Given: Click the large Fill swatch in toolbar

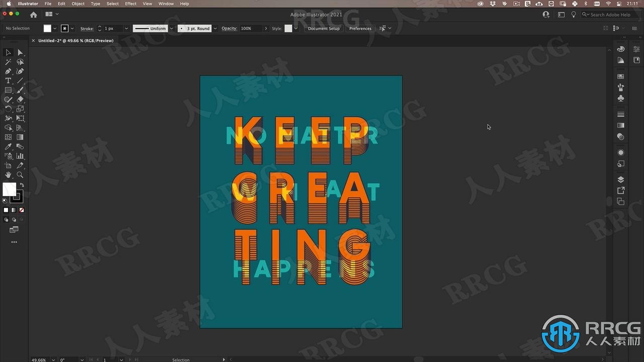Looking at the screenshot, I should tap(10, 190).
